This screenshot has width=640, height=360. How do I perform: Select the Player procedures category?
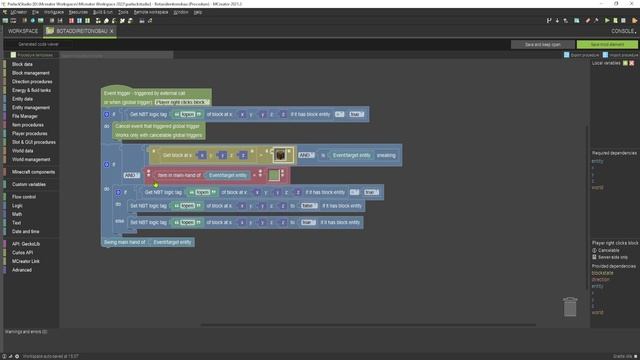[x=29, y=133]
